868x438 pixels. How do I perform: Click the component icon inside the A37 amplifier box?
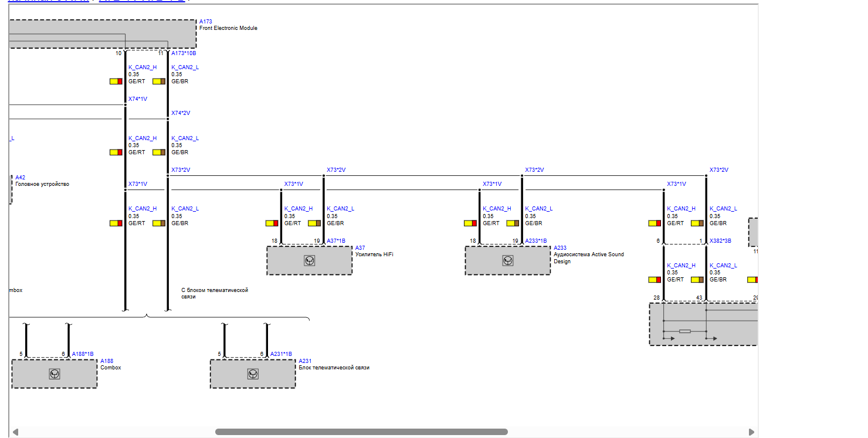click(309, 260)
